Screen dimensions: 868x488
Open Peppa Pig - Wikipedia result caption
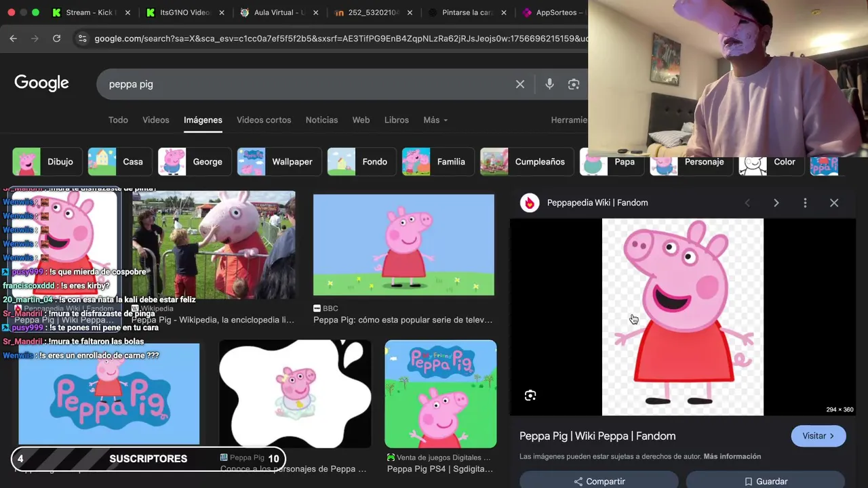[213, 320]
